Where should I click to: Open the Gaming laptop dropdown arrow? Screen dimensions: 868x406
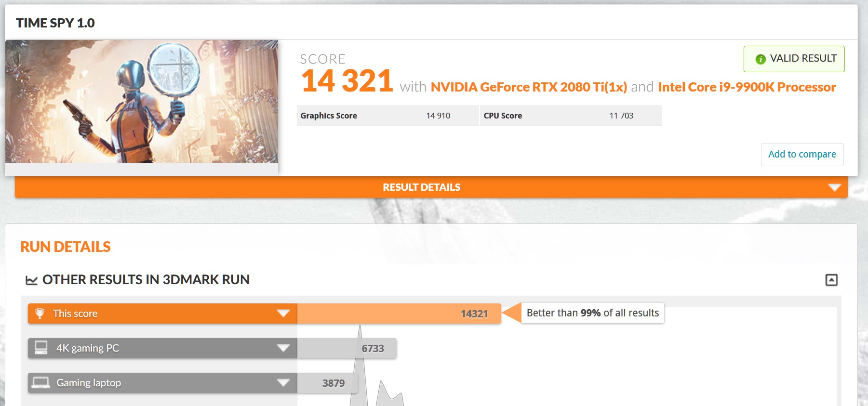point(283,383)
